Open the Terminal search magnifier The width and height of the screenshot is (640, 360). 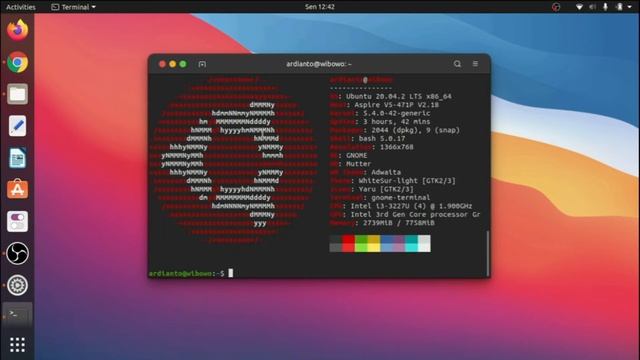coord(457,64)
